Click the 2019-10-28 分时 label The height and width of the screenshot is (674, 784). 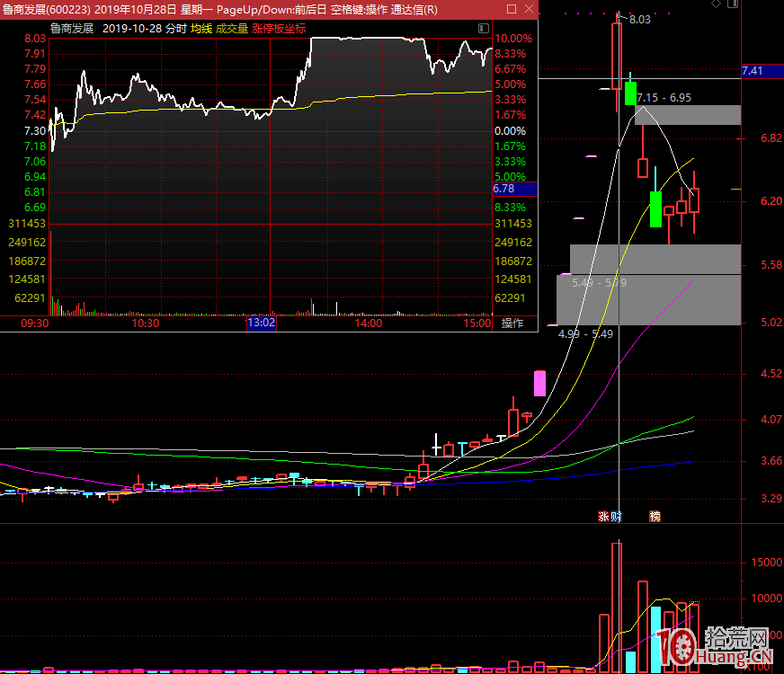[x=145, y=29]
